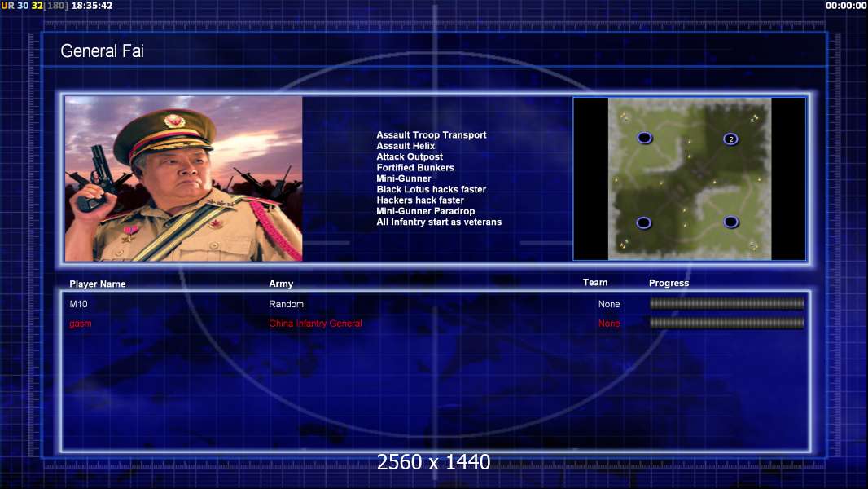Select player name M10

pos(79,304)
